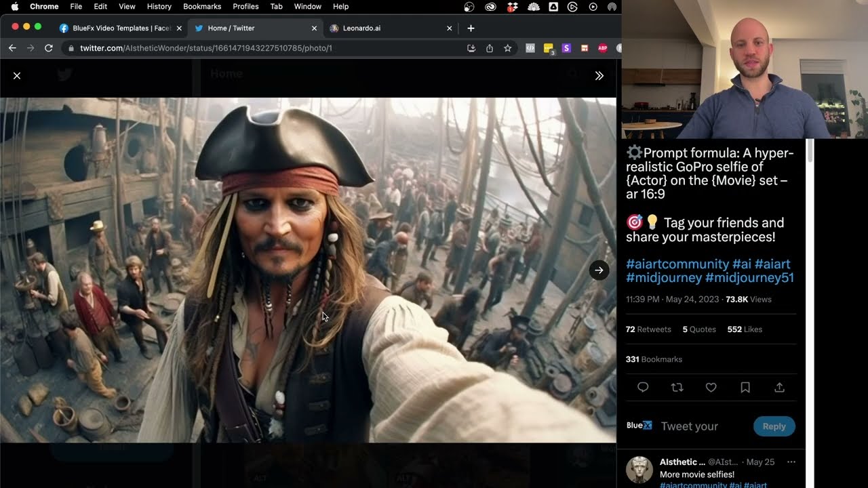Open the share icon under the tweet
868x488 pixels.
pos(779,387)
